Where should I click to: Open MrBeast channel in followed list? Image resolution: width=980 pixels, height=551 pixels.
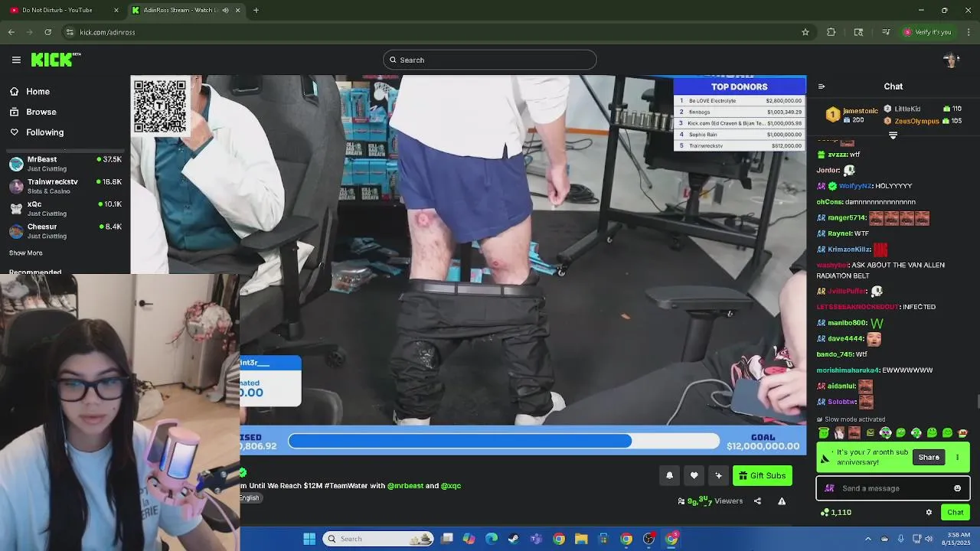65,164
